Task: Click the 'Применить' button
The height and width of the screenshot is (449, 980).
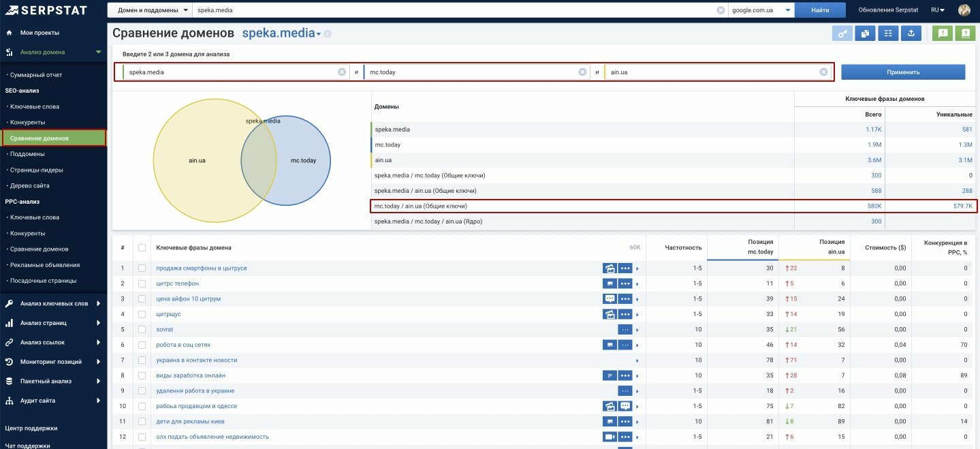Action: (903, 72)
